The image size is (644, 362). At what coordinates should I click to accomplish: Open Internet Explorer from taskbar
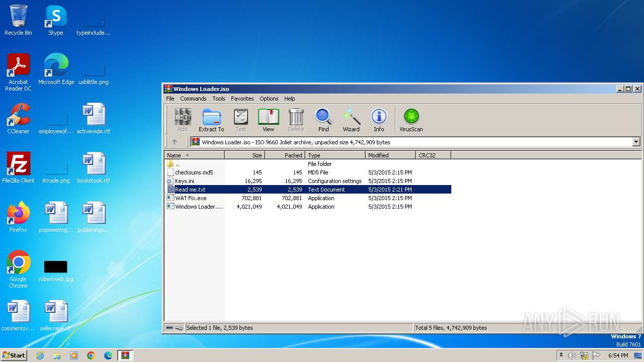tap(40, 355)
